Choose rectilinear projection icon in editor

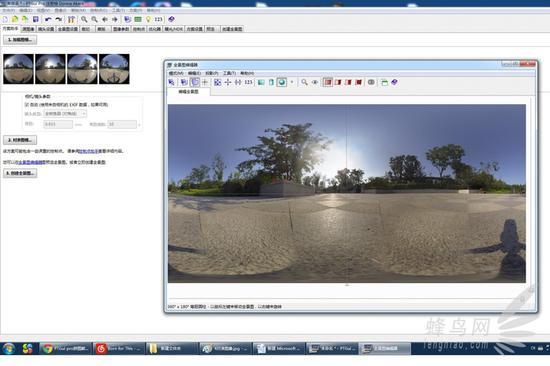pos(261,82)
